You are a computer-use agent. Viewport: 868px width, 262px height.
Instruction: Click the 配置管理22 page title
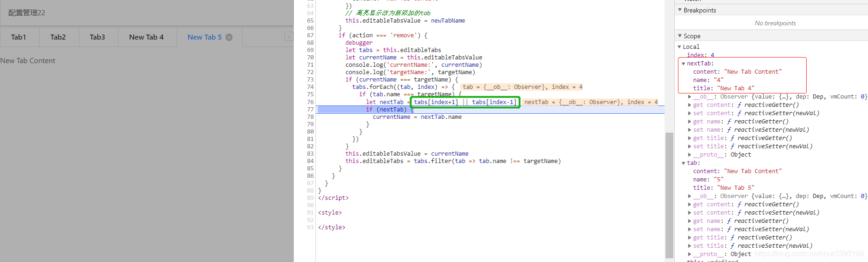(x=27, y=13)
